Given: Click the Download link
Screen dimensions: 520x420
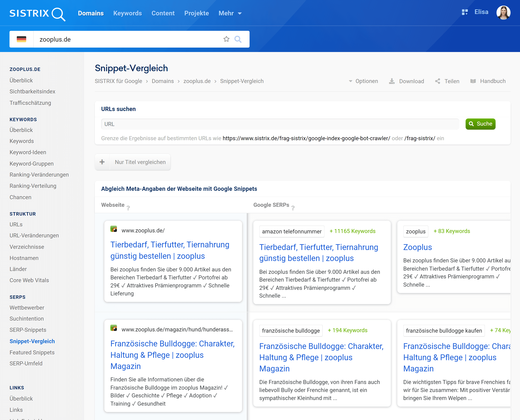Looking at the screenshot, I should (412, 81).
